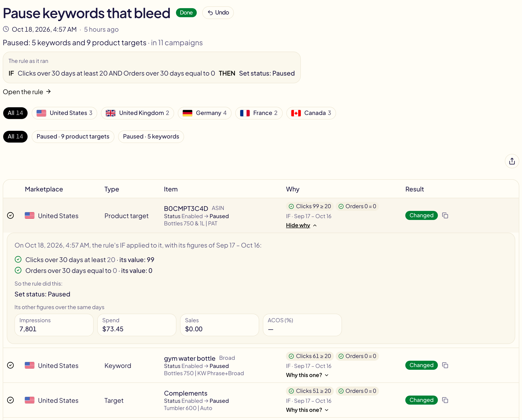Click the Bottles 750 | KW Phrase+Broad campaign text
Viewport: 522px width, 420px height.
coord(204,373)
